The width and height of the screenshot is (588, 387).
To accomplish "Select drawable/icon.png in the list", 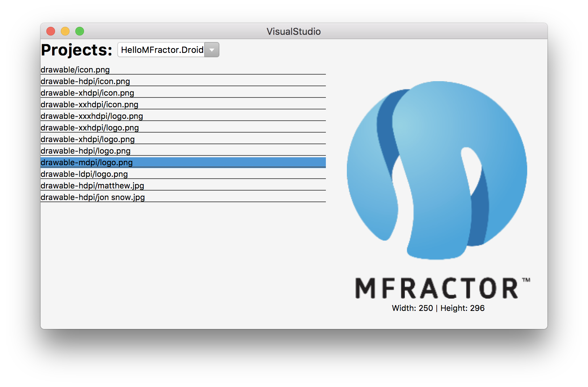I will (183, 69).
